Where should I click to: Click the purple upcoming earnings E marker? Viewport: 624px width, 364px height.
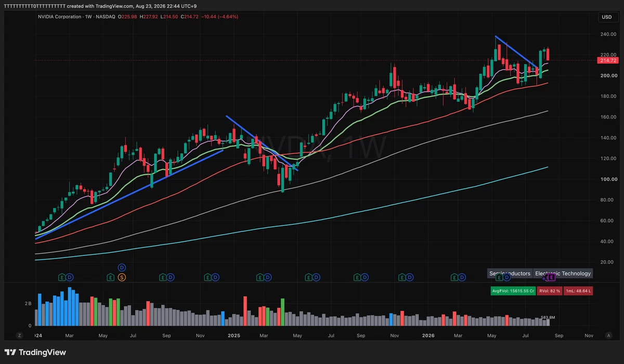(552, 277)
